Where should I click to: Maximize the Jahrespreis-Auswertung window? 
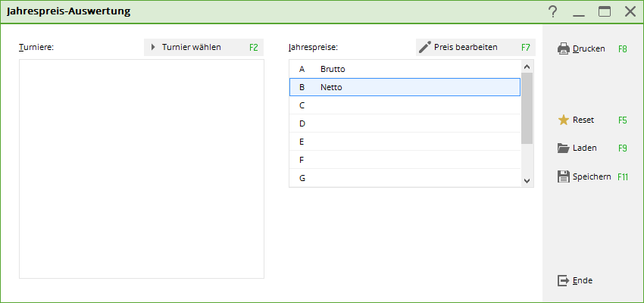point(605,11)
